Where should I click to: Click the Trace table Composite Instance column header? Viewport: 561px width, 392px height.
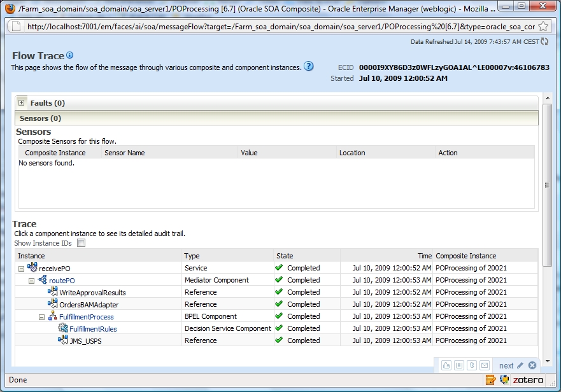pyautogui.click(x=485, y=256)
